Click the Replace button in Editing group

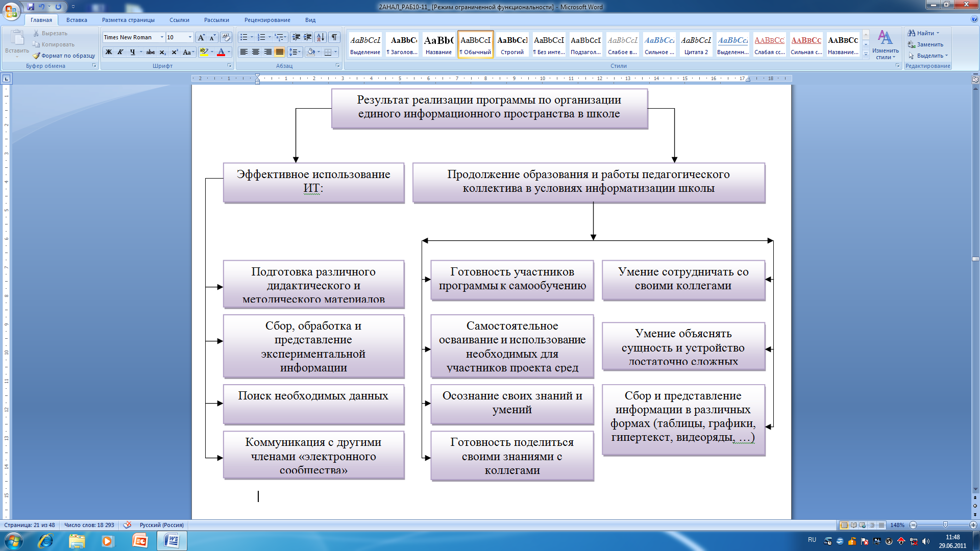925,44
